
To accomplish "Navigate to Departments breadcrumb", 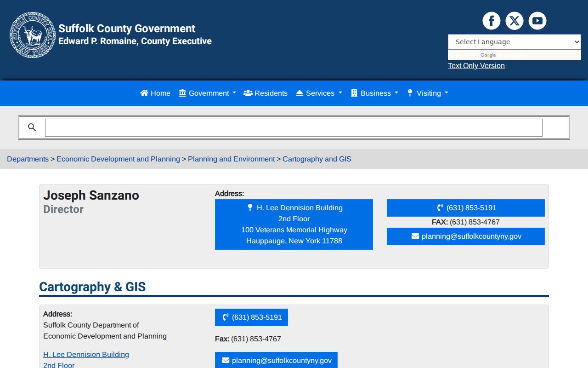I will click(28, 159).
